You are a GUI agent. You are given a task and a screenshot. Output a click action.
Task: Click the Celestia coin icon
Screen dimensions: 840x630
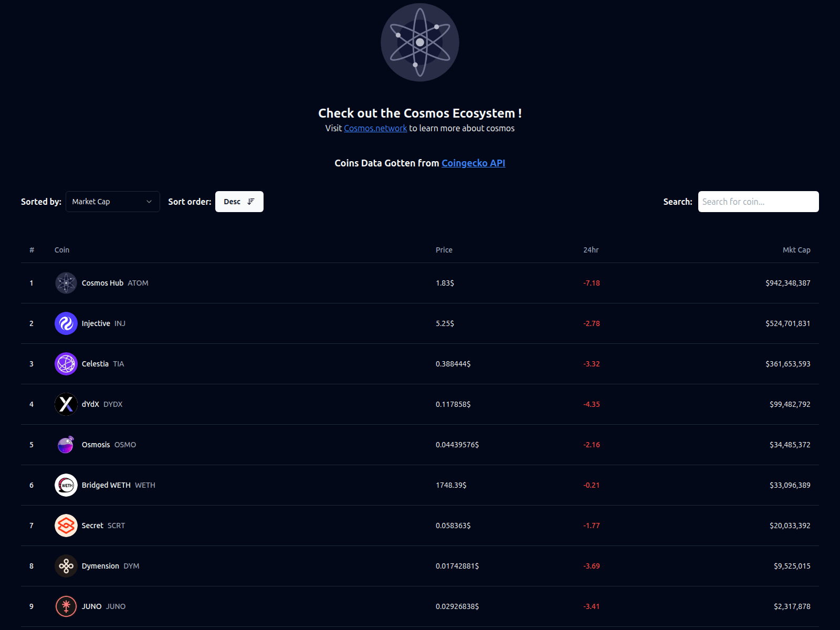click(x=66, y=364)
